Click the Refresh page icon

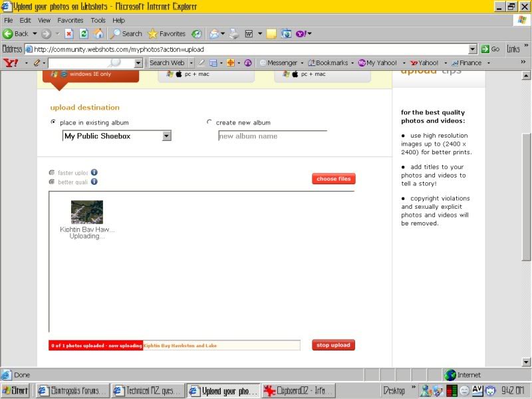(x=84, y=33)
